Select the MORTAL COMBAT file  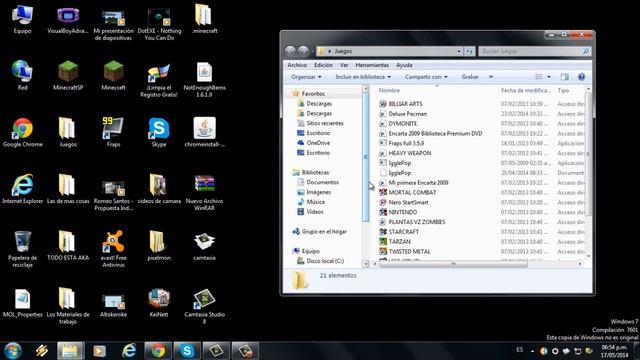pyautogui.click(x=412, y=192)
